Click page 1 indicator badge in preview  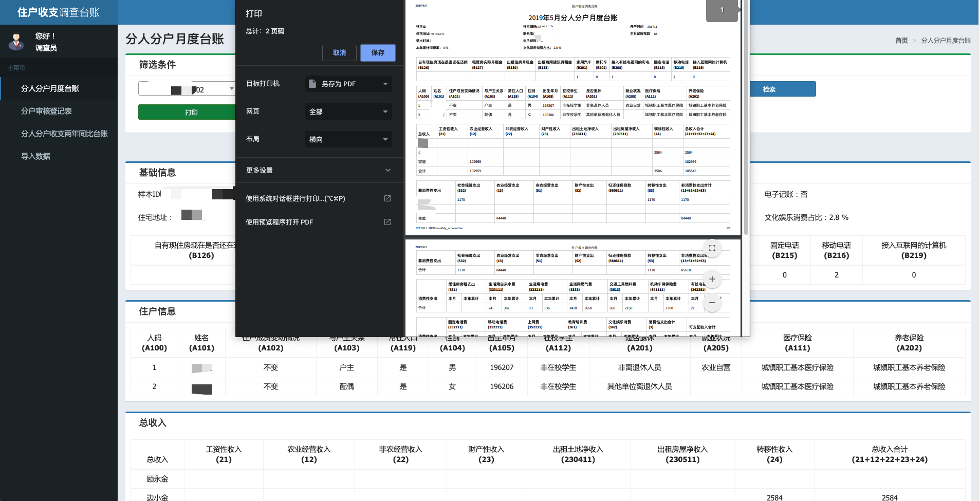click(722, 10)
